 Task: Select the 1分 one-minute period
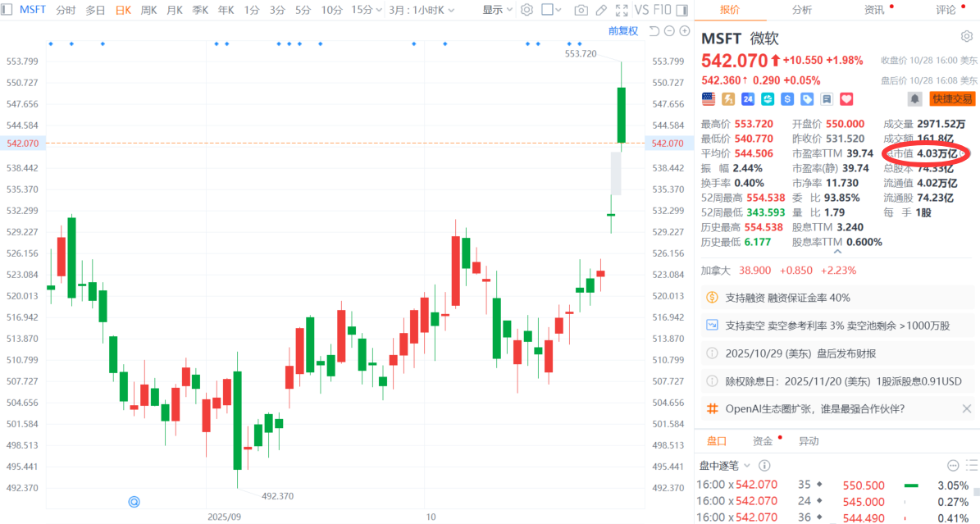pyautogui.click(x=252, y=10)
